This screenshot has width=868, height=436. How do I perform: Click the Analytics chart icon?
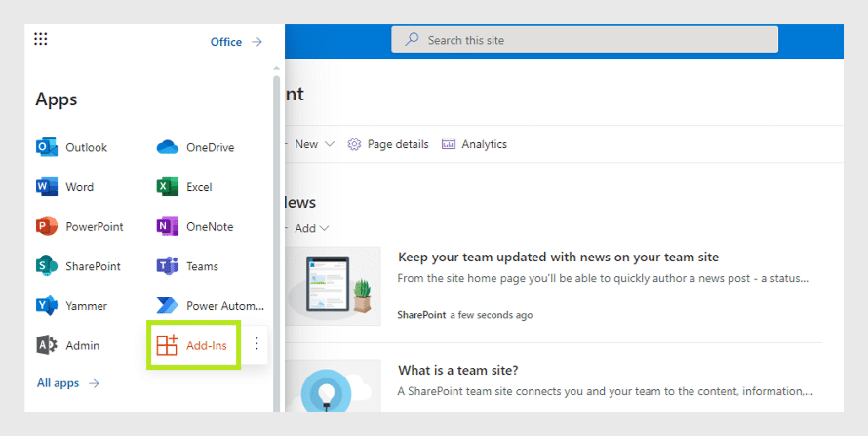[449, 144]
